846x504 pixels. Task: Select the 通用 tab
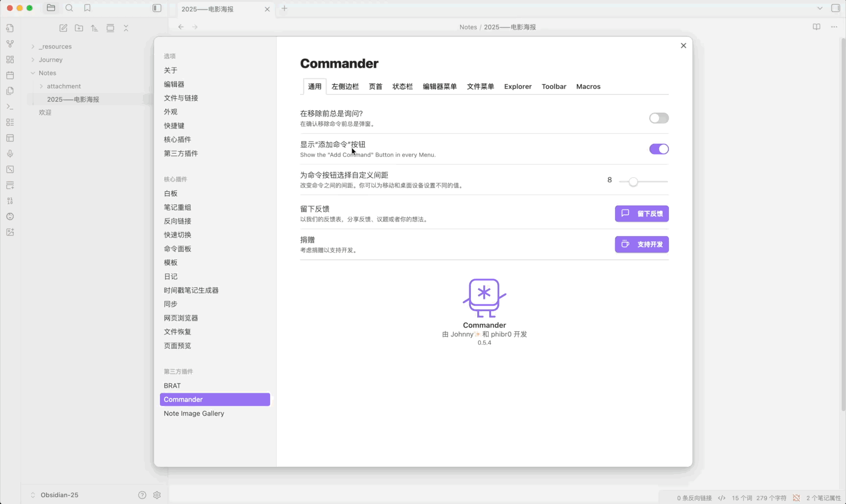(314, 87)
